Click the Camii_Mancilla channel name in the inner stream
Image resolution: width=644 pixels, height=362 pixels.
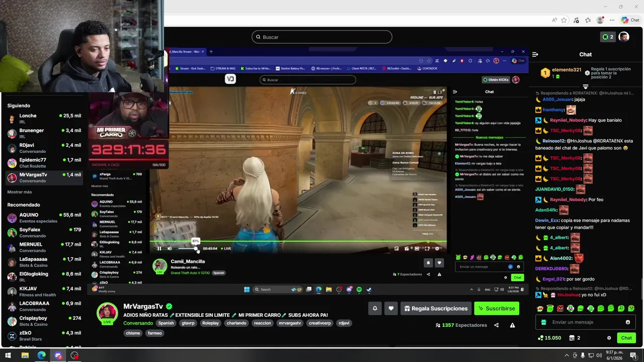(x=188, y=261)
